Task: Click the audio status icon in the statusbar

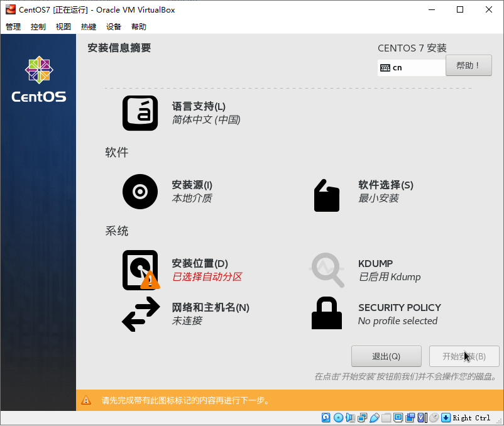Action: tap(349, 417)
